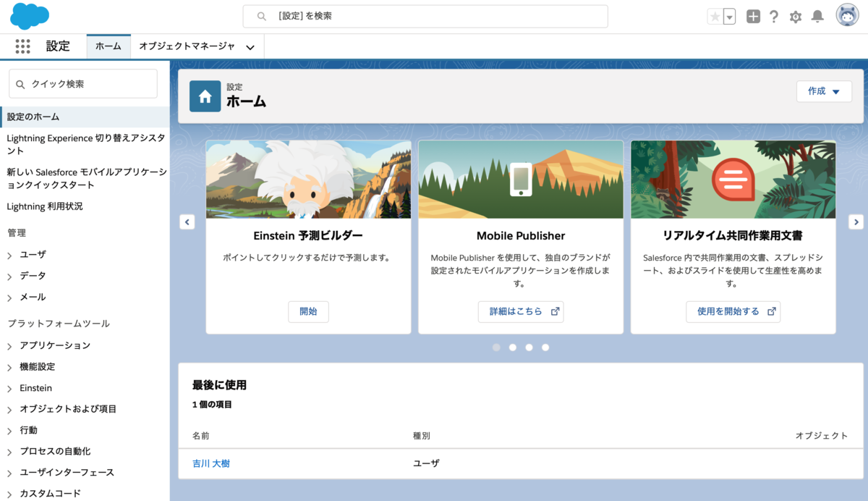Select the first carousel indicator dot
This screenshot has width=868, height=501.
coord(496,348)
